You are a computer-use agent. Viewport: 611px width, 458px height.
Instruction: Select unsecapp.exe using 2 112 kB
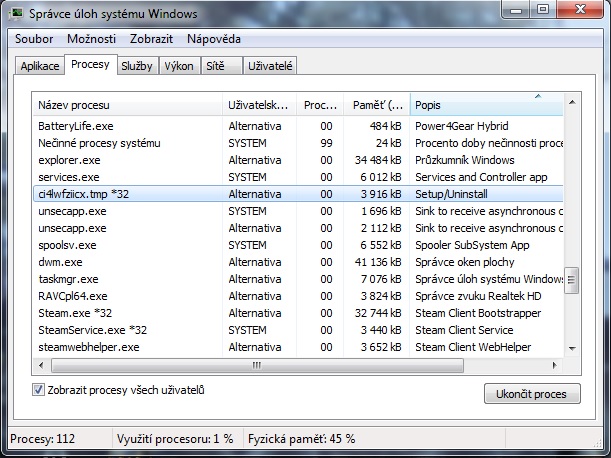coord(298,228)
